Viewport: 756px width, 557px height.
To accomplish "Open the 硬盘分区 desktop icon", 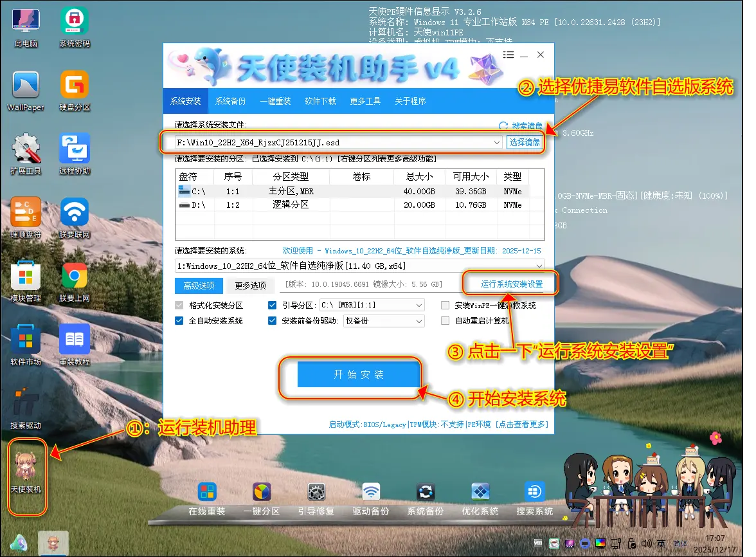I will point(75,91).
